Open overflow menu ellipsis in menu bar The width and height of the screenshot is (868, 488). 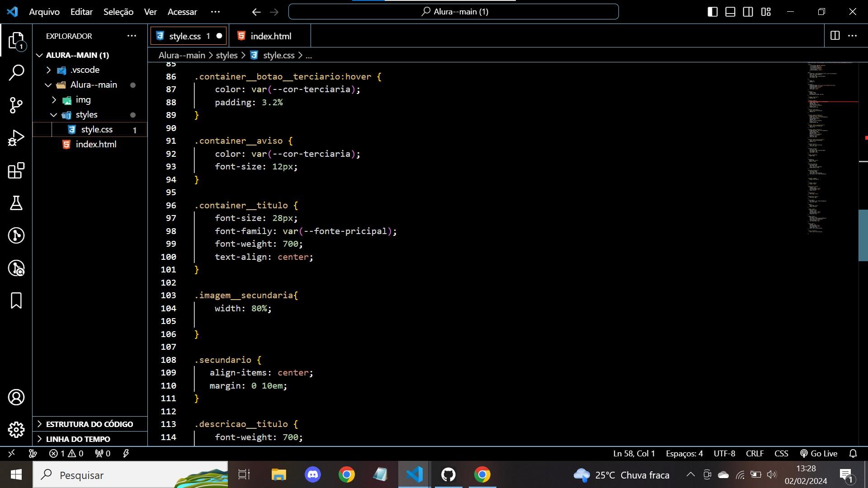[x=215, y=12]
